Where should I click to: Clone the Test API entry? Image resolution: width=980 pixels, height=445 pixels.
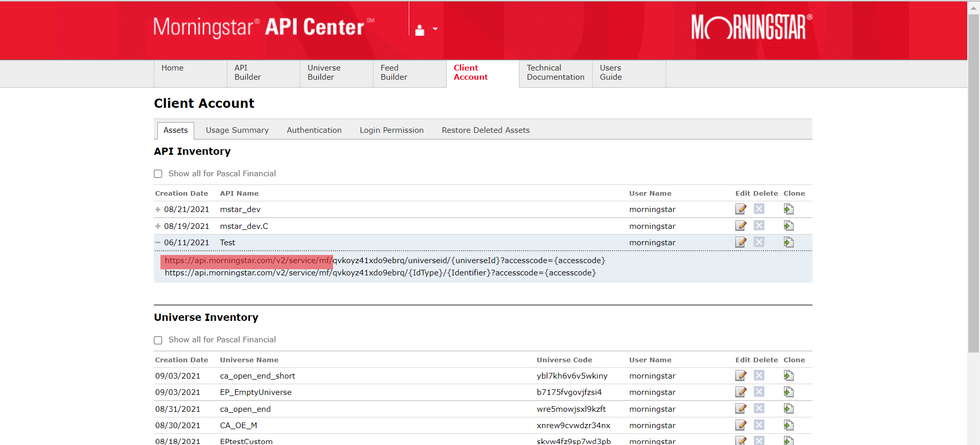789,242
